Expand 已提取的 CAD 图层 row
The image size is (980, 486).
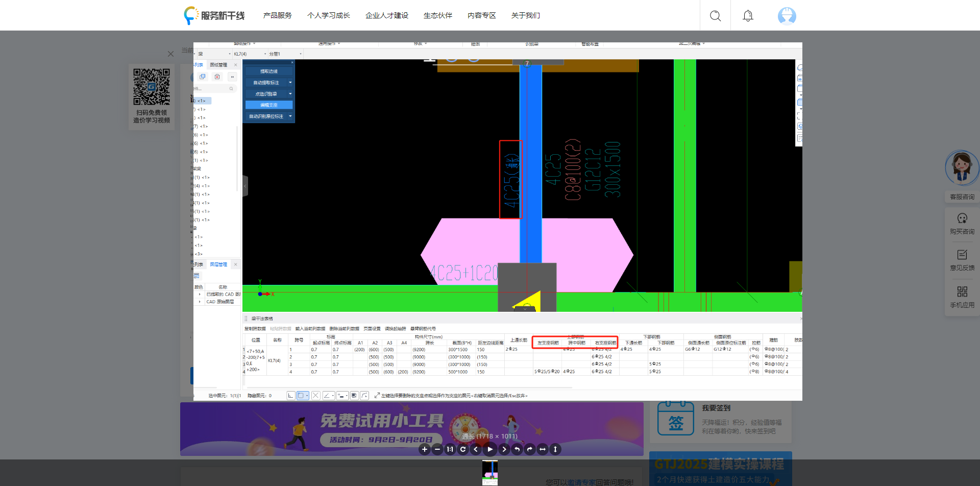coord(200,294)
